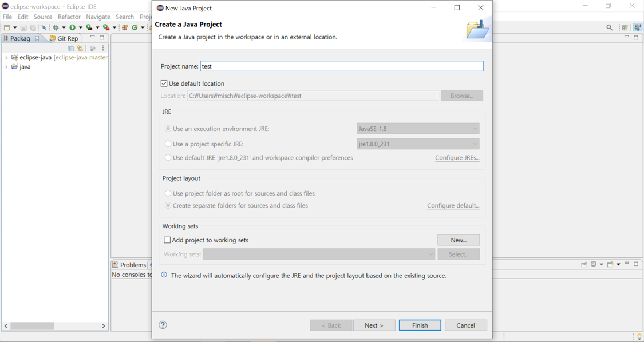Viewport: 644px width, 342px height.
Task: Click the New wizard toolbar icon
Action: pyautogui.click(x=7, y=27)
